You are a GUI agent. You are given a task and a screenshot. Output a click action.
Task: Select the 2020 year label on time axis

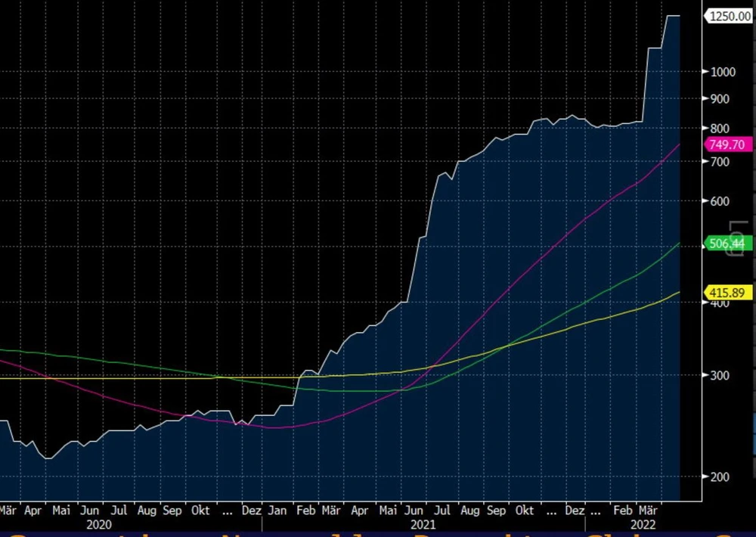(x=99, y=524)
